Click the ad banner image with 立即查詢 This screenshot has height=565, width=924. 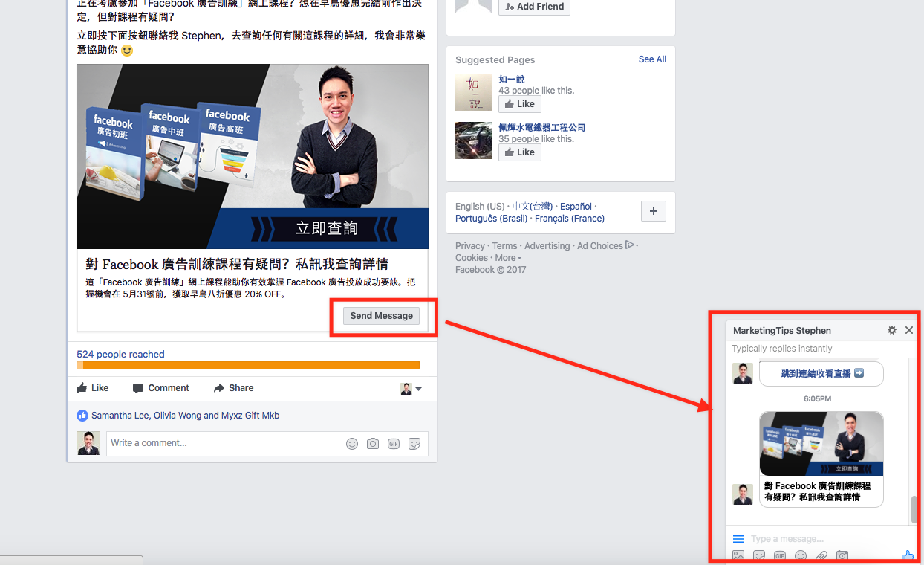(253, 156)
